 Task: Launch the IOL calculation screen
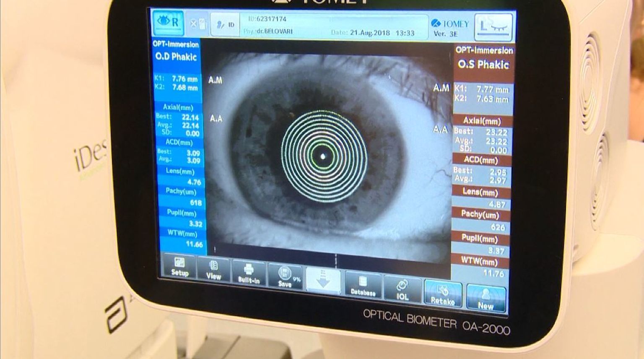[x=402, y=290]
